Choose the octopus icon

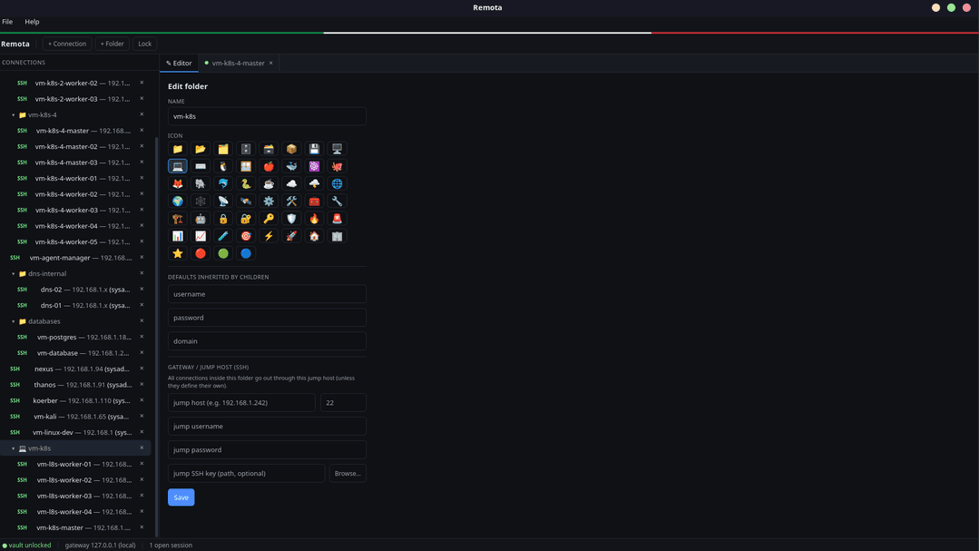click(x=337, y=166)
